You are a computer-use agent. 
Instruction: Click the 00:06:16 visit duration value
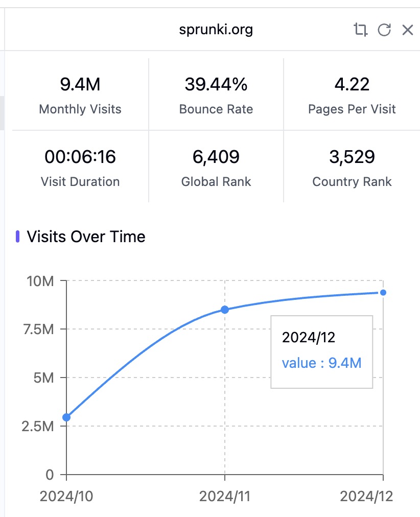pyautogui.click(x=80, y=157)
